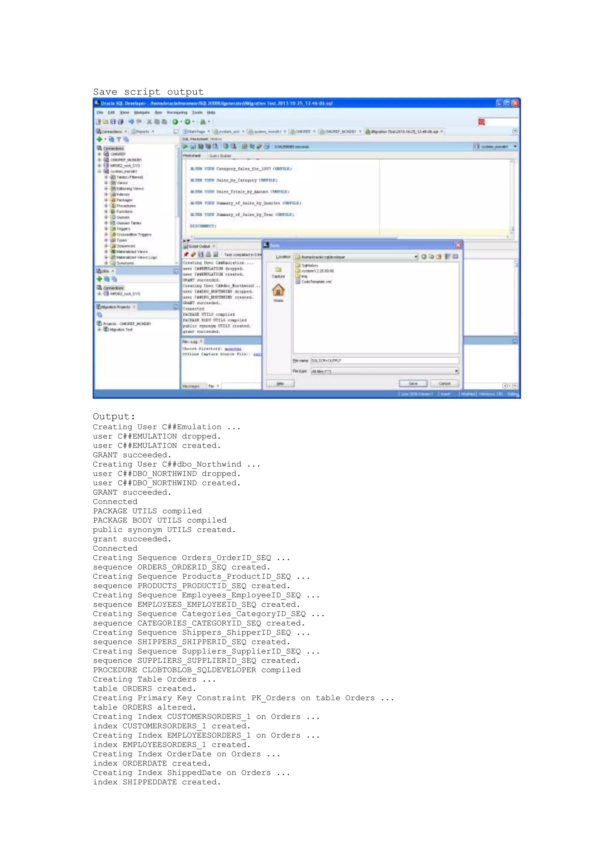Viewport: 614px width, 868px height.
Task: Expand the CMIGREP_MONDB1 connection node
Action: (x=100, y=160)
